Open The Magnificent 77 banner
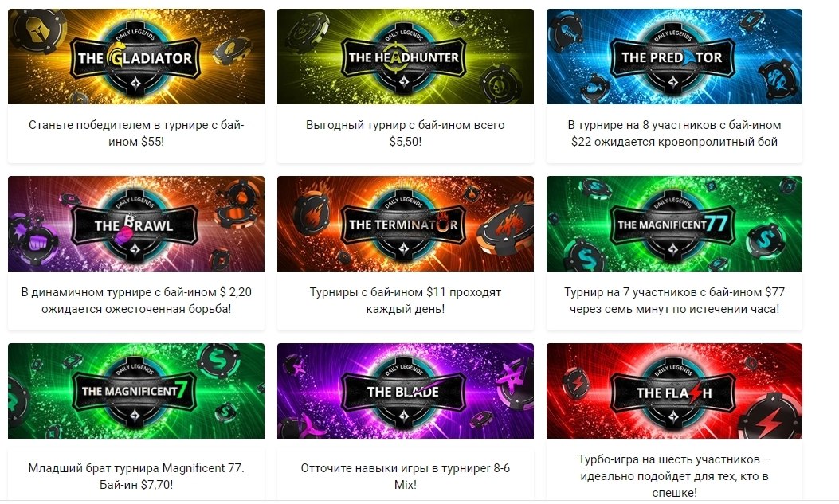 click(x=674, y=224)
